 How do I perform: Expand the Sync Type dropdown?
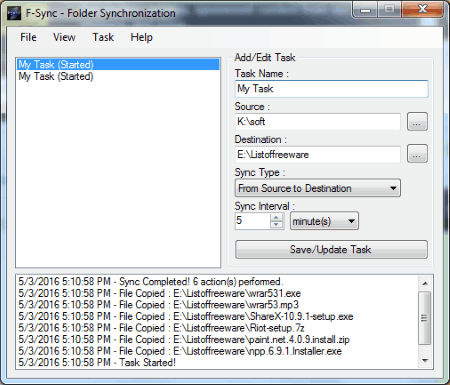(x=318, y=188)
